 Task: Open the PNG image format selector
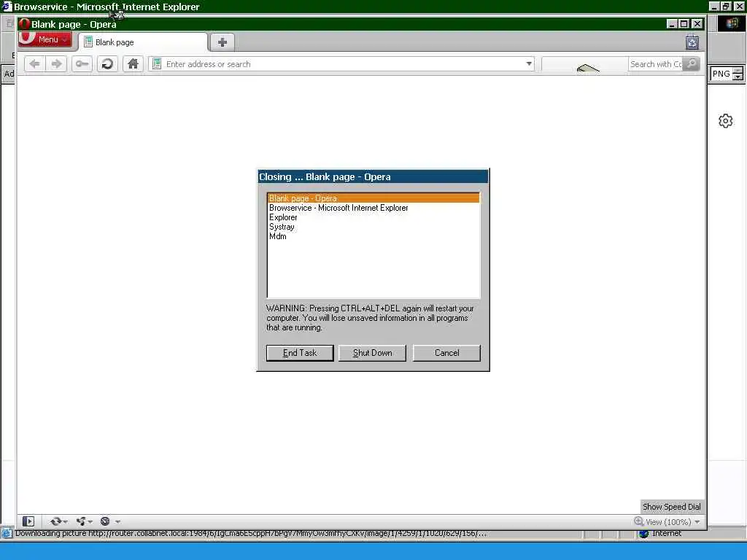(727, 74)
